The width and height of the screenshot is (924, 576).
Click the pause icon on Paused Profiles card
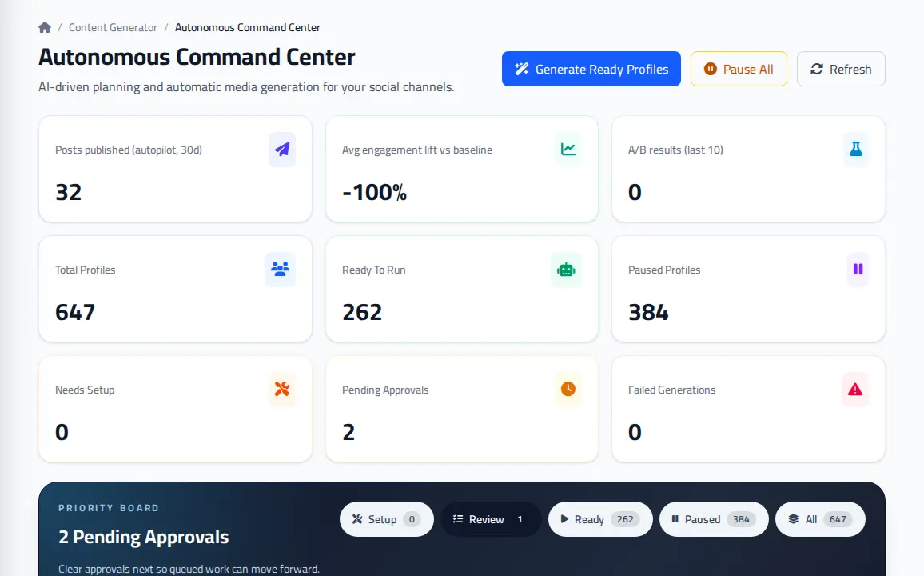(x=858, y=270)
